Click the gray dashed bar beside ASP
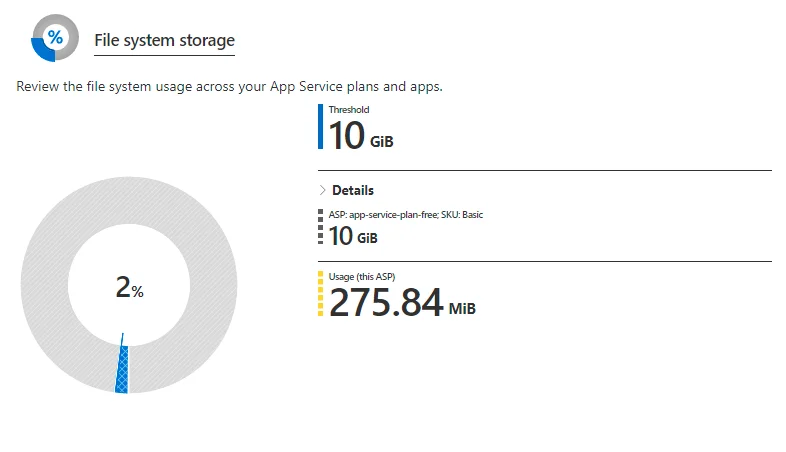The width and height of the screenshot is (786, 452). click(320, 228)
